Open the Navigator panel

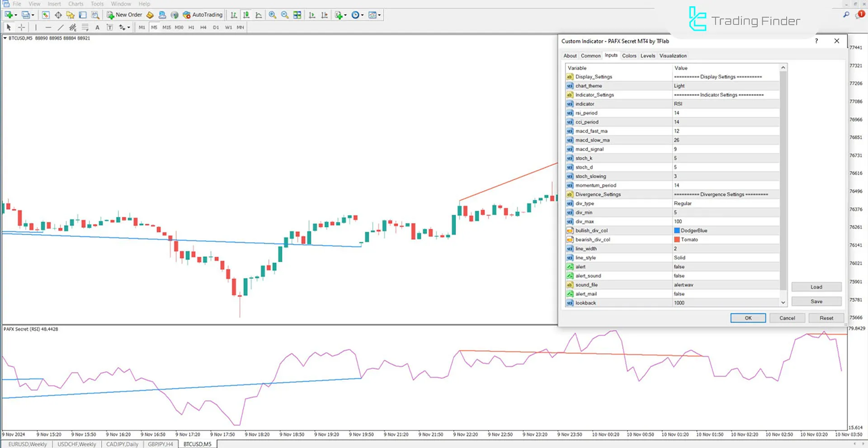point(70,15)
